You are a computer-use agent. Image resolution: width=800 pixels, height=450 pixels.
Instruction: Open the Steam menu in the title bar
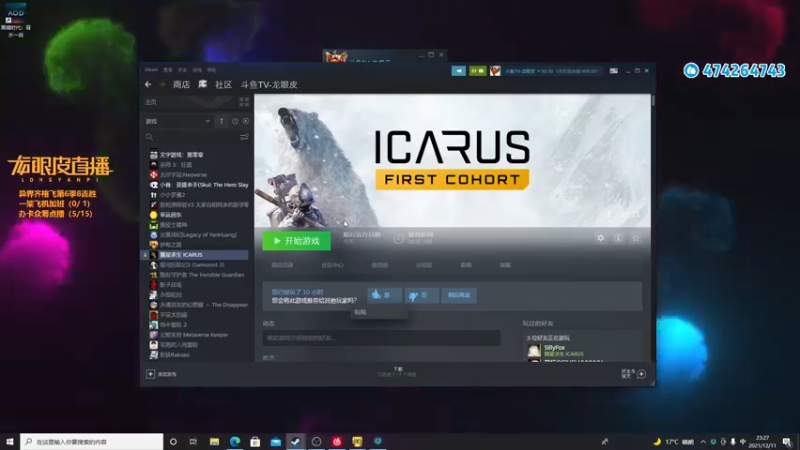pos(151,70)
